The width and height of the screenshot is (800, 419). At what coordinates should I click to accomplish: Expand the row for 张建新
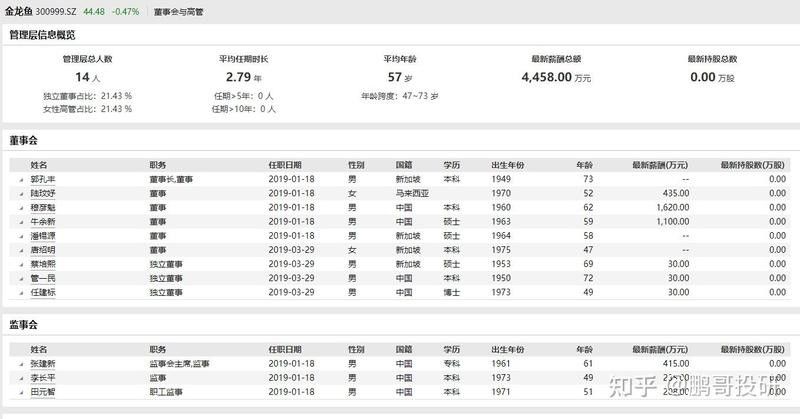(21, 364)
